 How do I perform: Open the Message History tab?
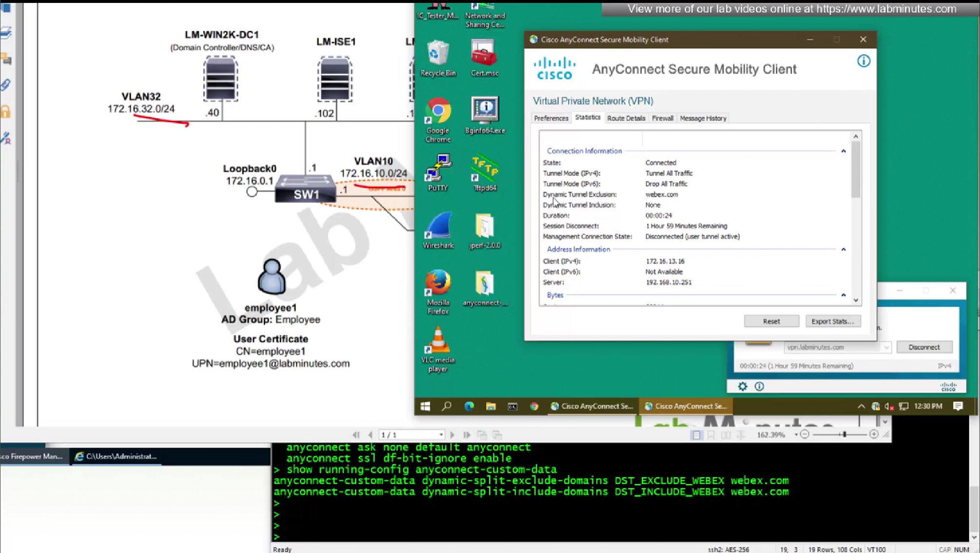point(703,118)
